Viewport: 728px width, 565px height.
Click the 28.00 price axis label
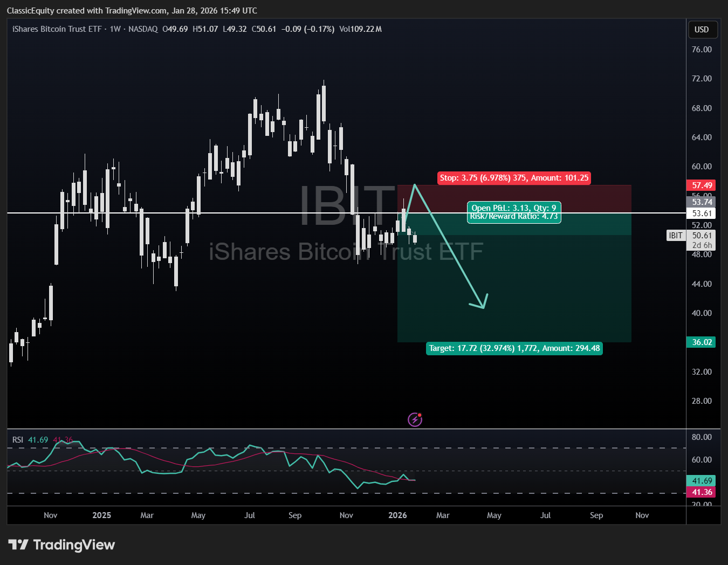click(702, 401)
